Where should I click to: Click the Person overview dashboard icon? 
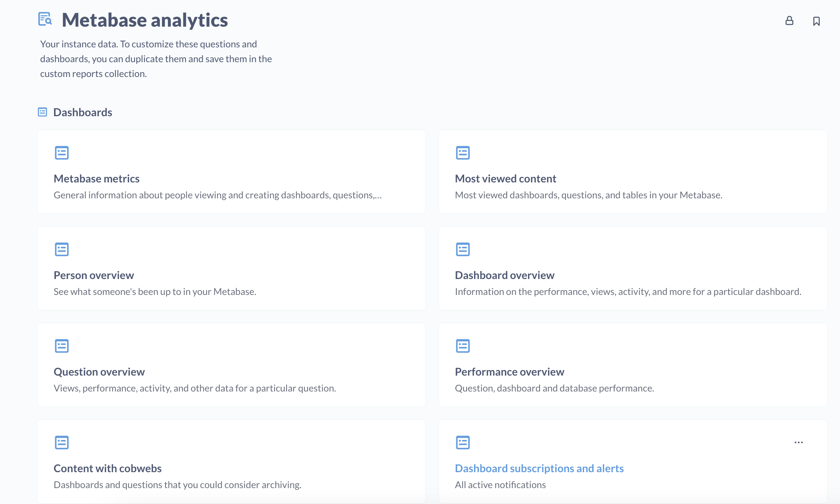(62, 249)
